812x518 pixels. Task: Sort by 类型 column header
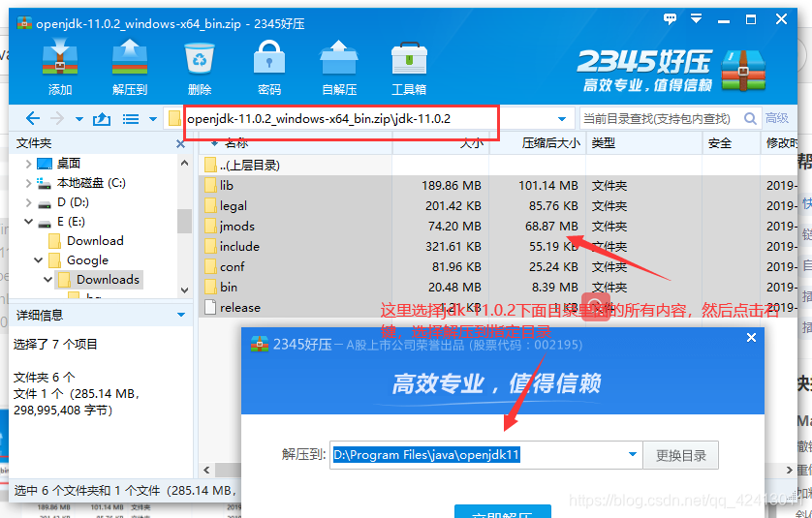(x=644, y=143)
